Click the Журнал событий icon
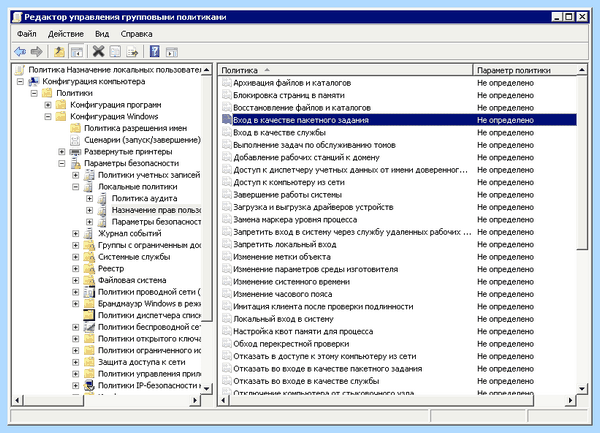The height and width of the screenshot is (433, 600). point(89,233)
